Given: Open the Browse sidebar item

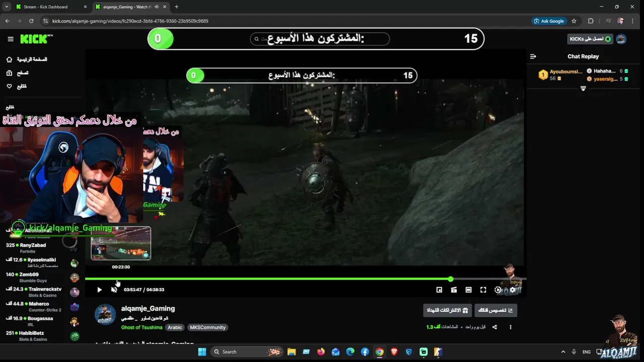Looking at the screenshot, I should (x=18, y=73).
